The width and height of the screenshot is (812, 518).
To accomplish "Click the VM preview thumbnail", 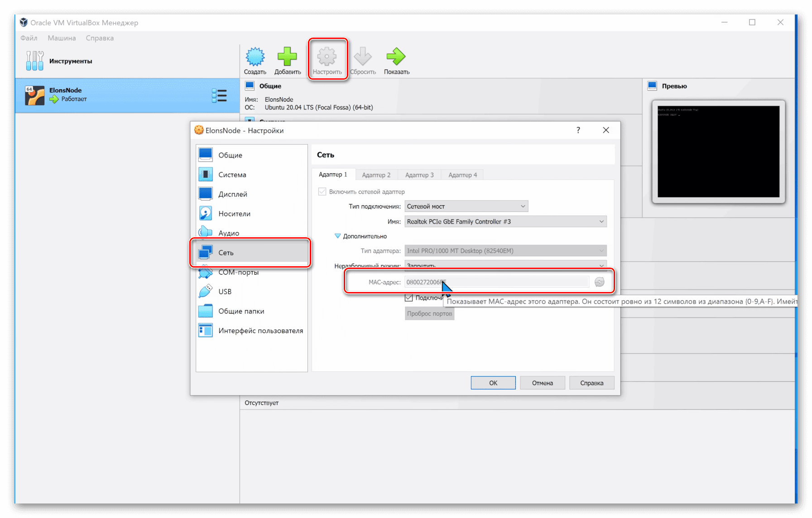I will (x=718, y=152).
